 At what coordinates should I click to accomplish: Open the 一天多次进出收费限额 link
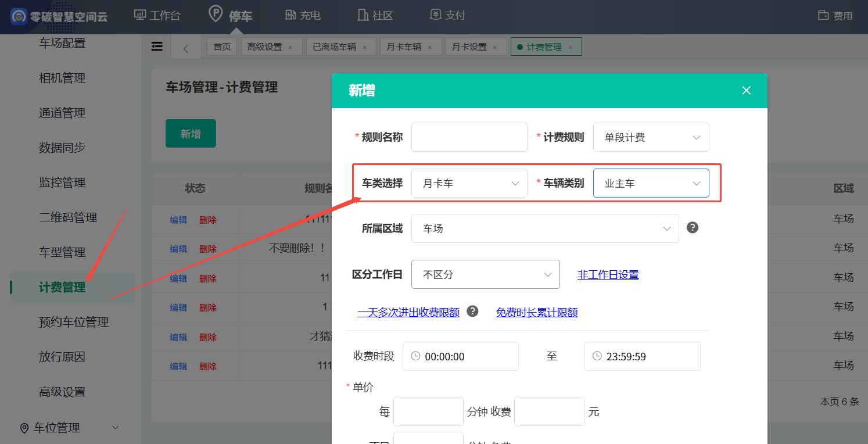click(408, 313)
